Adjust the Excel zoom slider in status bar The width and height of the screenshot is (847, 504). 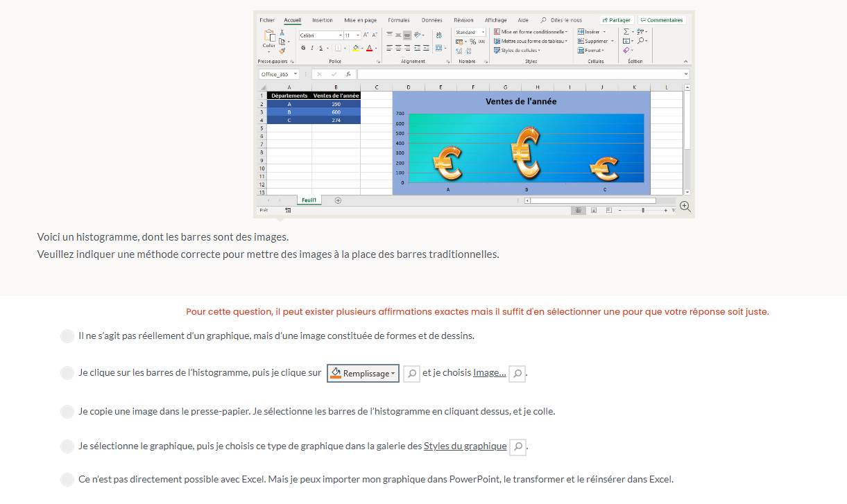643,210
